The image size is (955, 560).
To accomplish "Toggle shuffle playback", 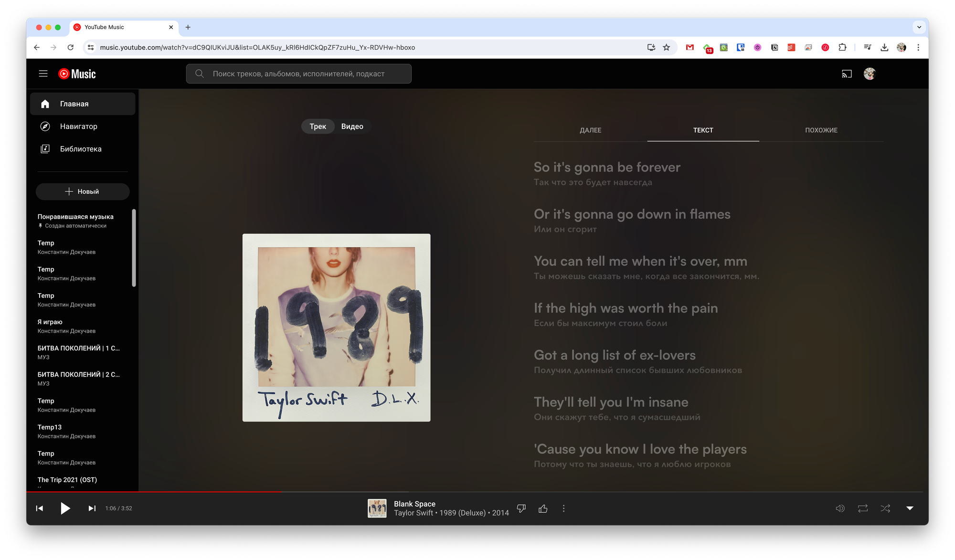I will pos(885,508).
